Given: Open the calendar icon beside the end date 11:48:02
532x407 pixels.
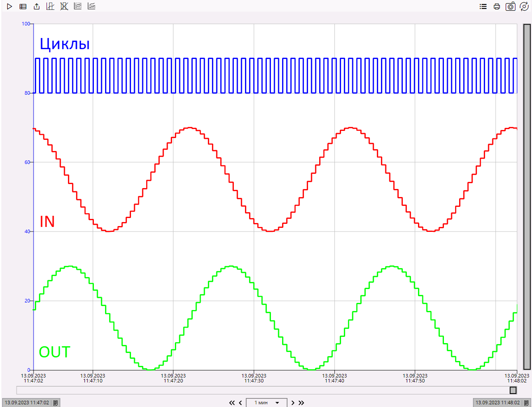Looking at the screenshot, I should [x=526, y=403].
